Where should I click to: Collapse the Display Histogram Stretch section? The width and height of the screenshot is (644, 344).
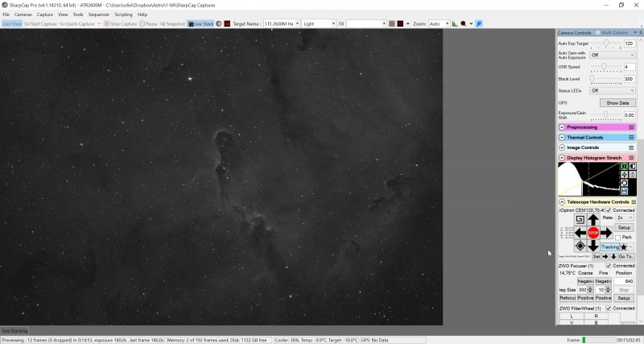[562, 158]
